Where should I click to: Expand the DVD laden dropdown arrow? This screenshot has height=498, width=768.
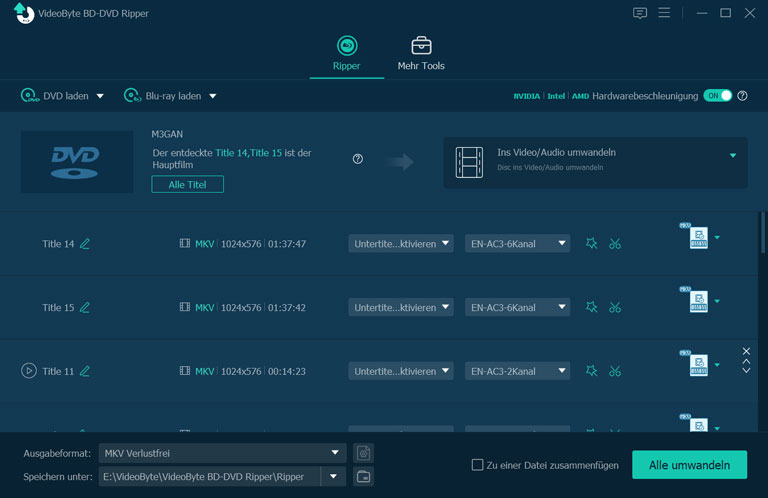(100, 96)
